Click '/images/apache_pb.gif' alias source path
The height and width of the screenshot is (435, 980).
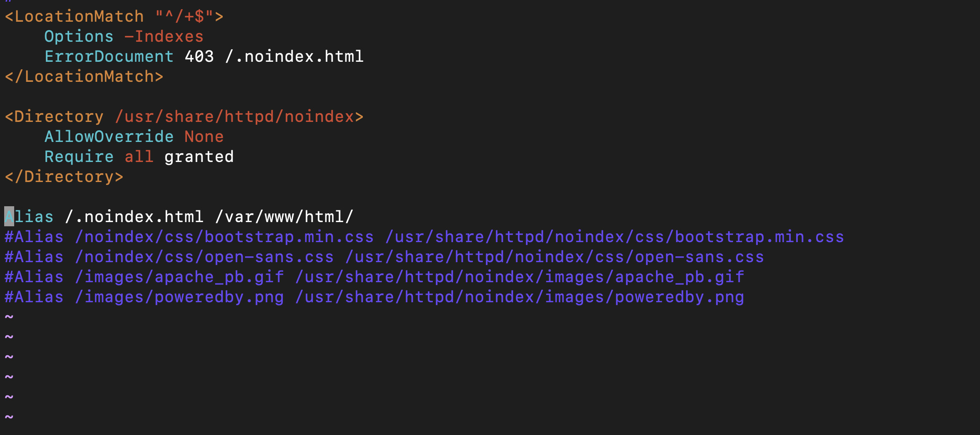tap(179, 277)
